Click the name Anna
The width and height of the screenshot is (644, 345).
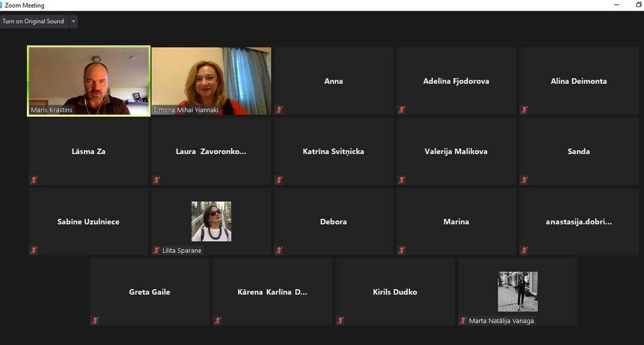[334, 81]
